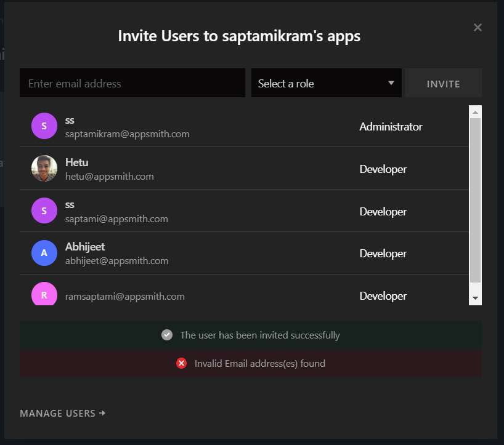Click the invited successfully message banner
This screenshot has height=445, width=504.
coord(252,335)
